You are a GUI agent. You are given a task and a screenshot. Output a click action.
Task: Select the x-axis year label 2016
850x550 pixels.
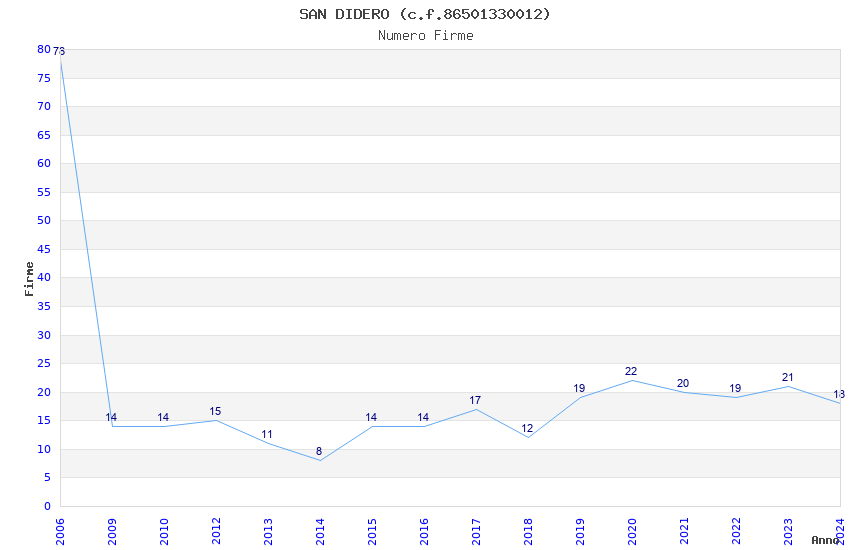point(424,532)
